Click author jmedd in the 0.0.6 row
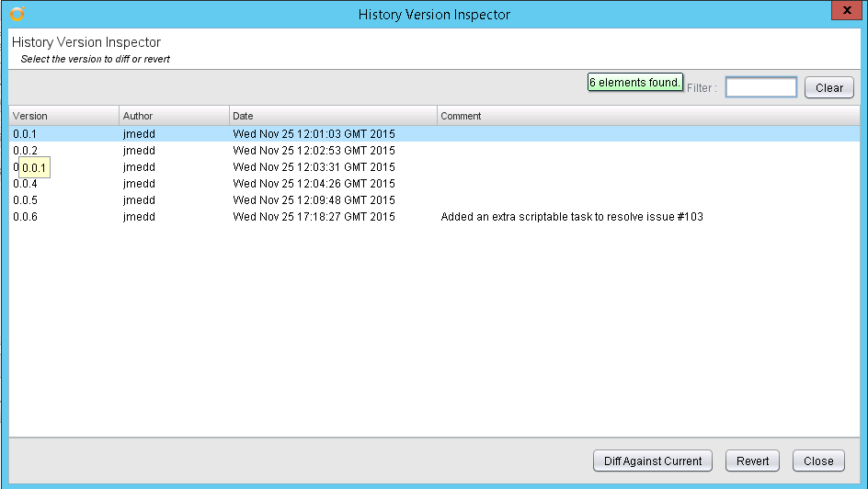Screen dimensions: 868x489 (x=139, y=217)
